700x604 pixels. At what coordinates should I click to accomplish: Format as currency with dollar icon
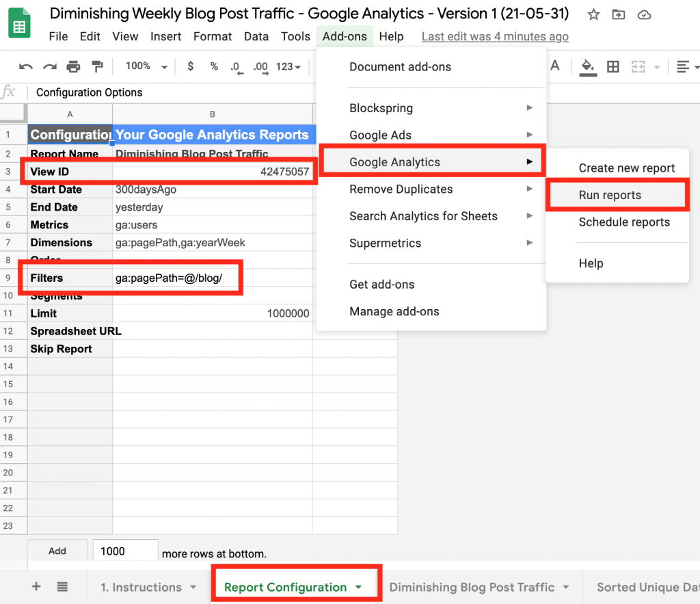coord(191,66)
